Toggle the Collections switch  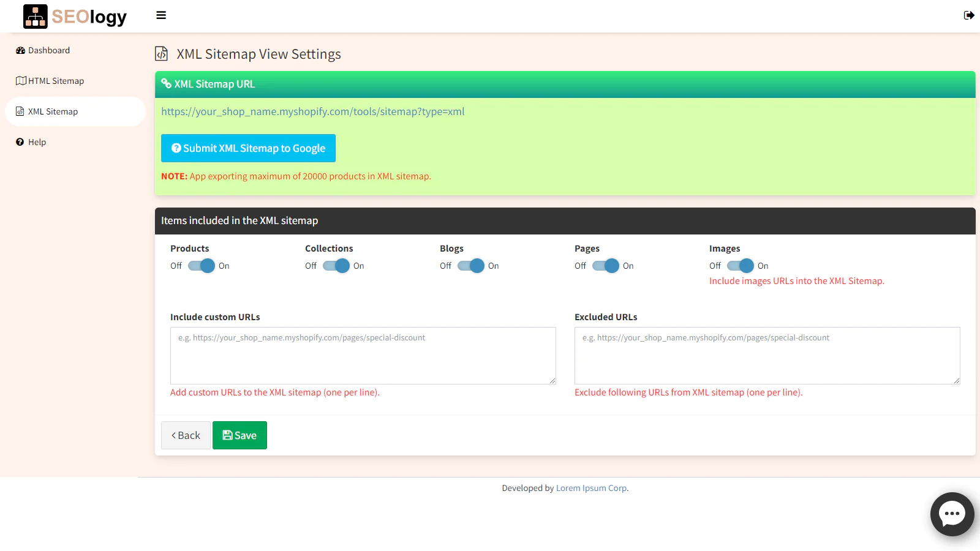[336, 266]
